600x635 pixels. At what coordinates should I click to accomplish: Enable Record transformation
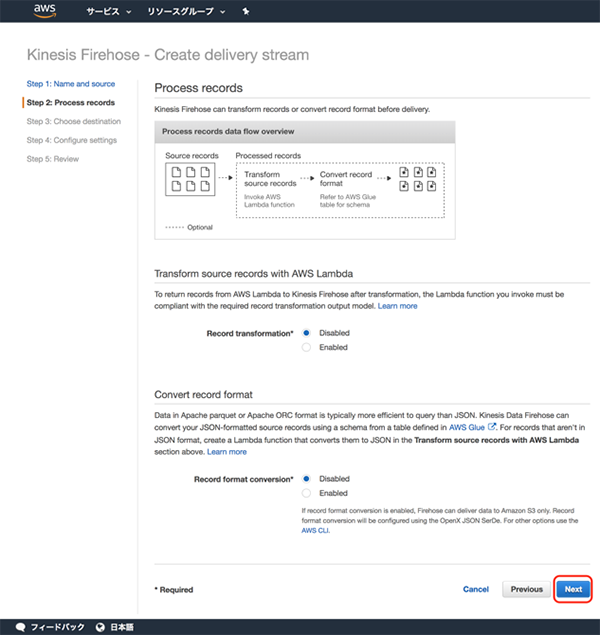pyautogui.click(x=306, y=347)
